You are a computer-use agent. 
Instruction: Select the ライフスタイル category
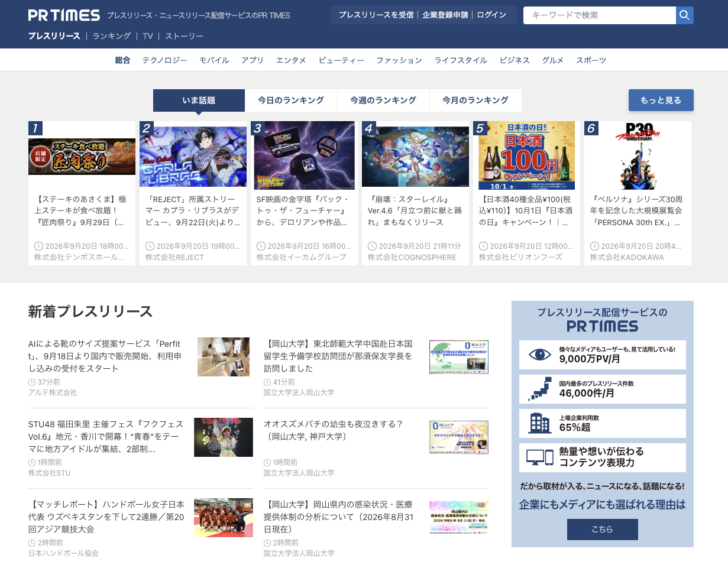(x=461, y=60)
